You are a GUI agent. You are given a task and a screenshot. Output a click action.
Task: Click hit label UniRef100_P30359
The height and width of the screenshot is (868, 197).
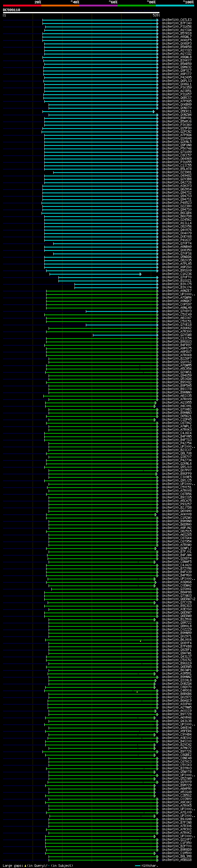click(x=176, y=88)
